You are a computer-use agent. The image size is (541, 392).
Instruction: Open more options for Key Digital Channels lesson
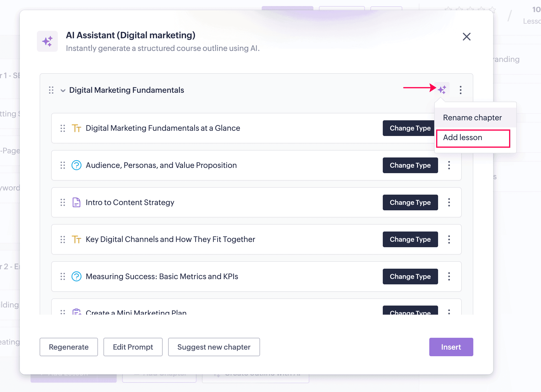pyautogui.click(x=449, y=239)
